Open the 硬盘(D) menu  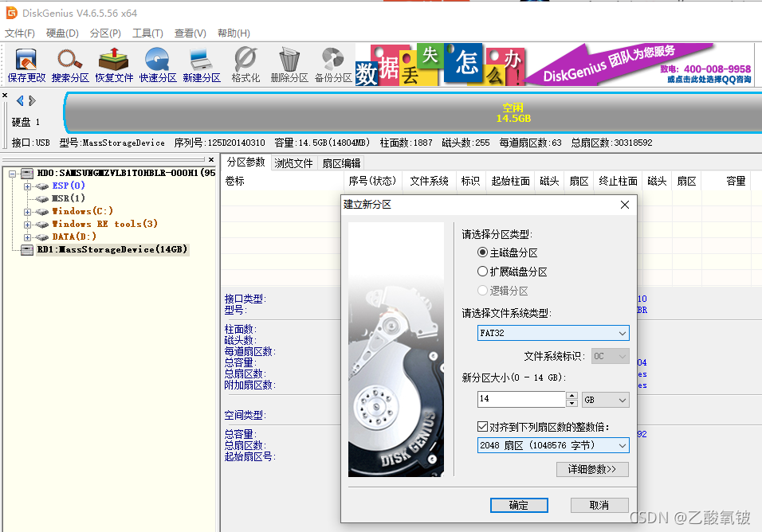[62, 33]
